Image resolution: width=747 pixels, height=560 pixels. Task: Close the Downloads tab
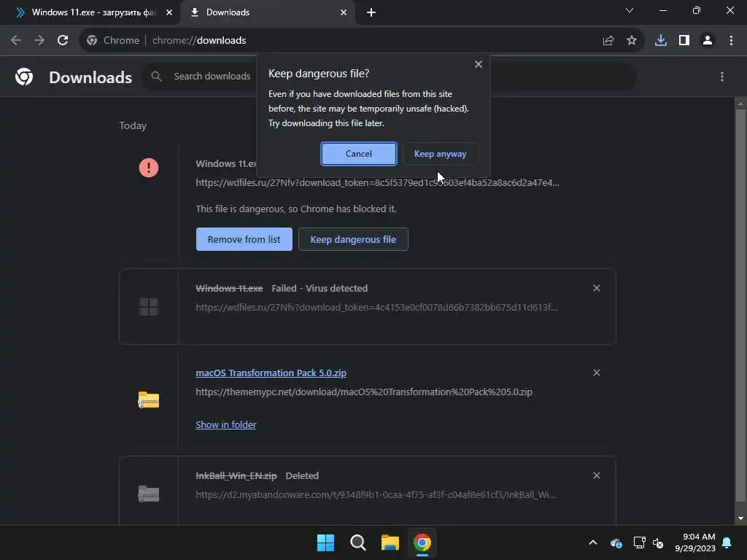click(344, 12)
